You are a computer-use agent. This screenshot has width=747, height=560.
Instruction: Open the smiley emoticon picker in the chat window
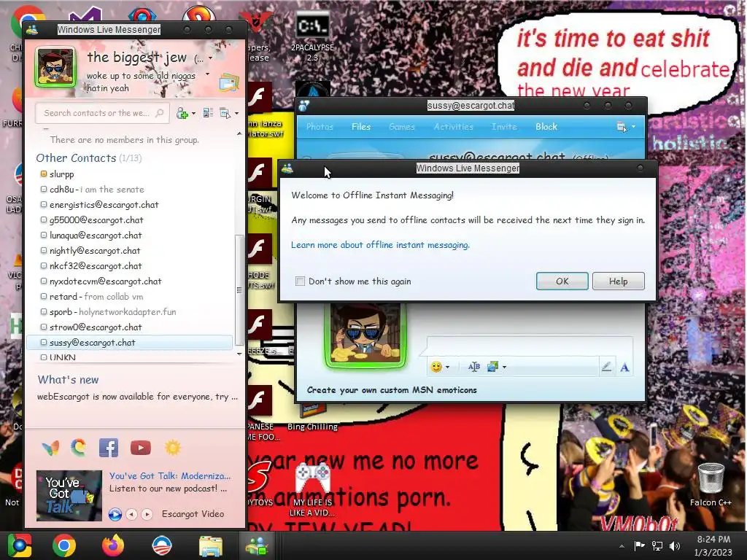pyautogui.click(x=436, y=367)
